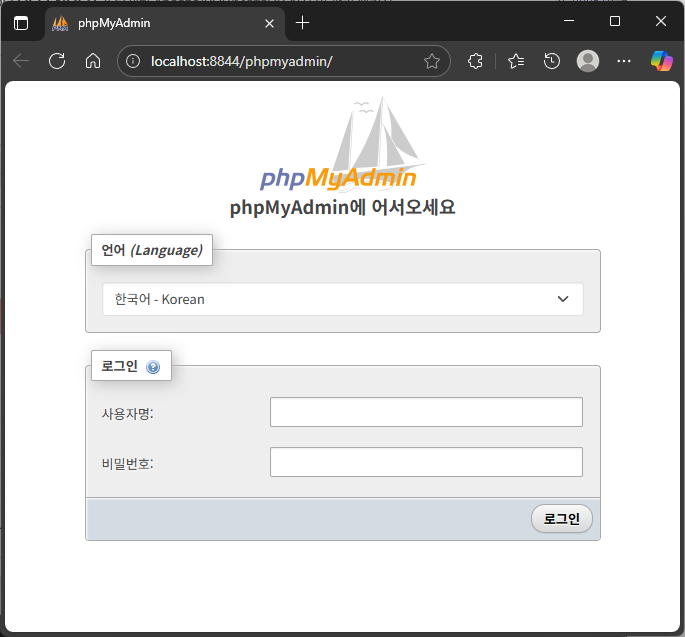
Task: Minimize the browser window
Action: click(569, 21)
